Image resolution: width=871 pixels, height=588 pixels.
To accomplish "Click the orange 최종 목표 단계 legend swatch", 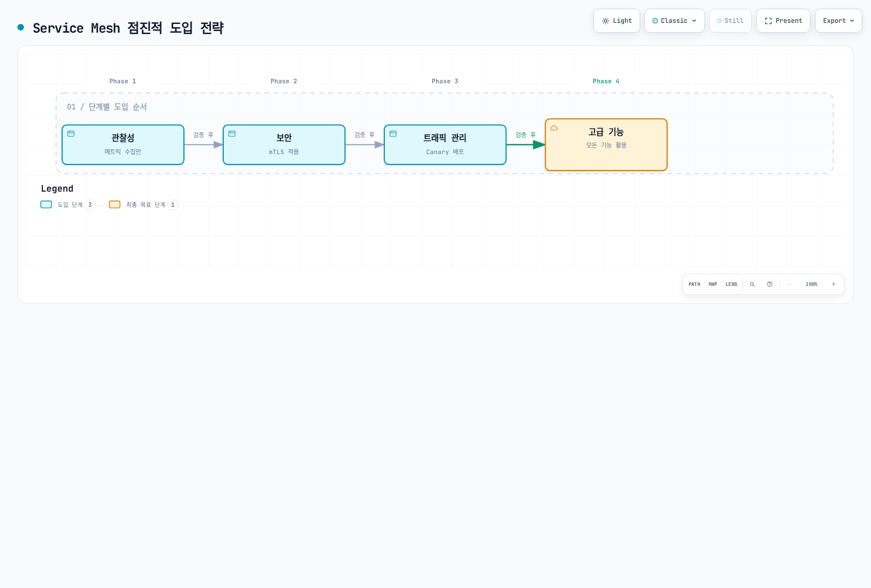I will pyautogui.click(x=115, y=205).
